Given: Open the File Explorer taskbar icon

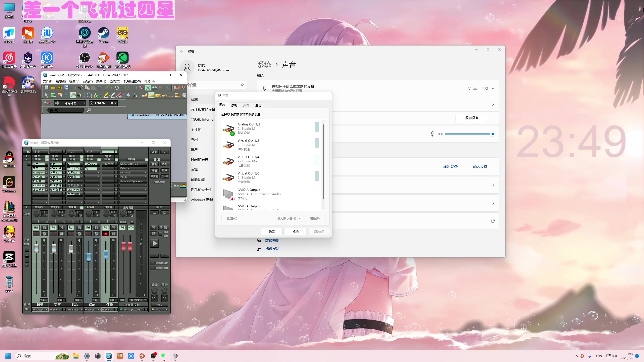Looking at the screenshot, I should 76,356.
